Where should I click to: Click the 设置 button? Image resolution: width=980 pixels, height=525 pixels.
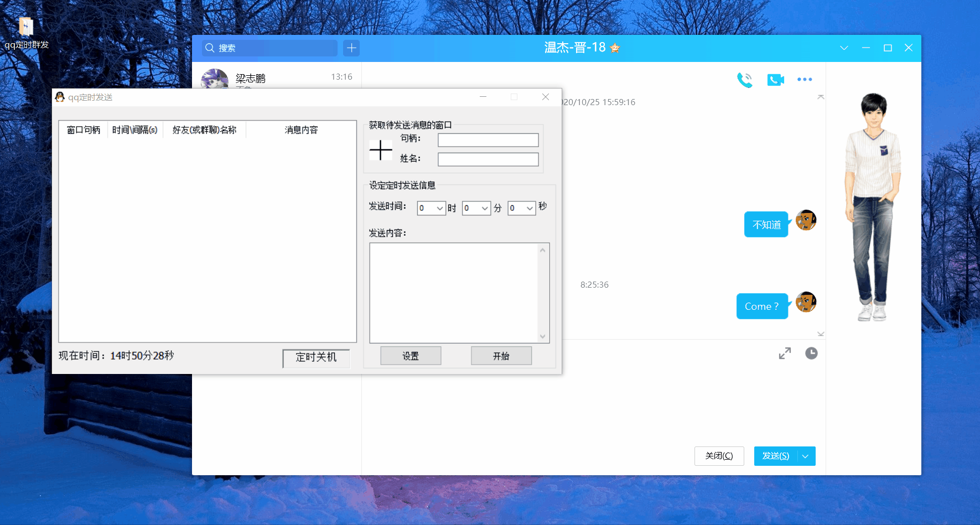pyautogui.click(x=411, y=356)
